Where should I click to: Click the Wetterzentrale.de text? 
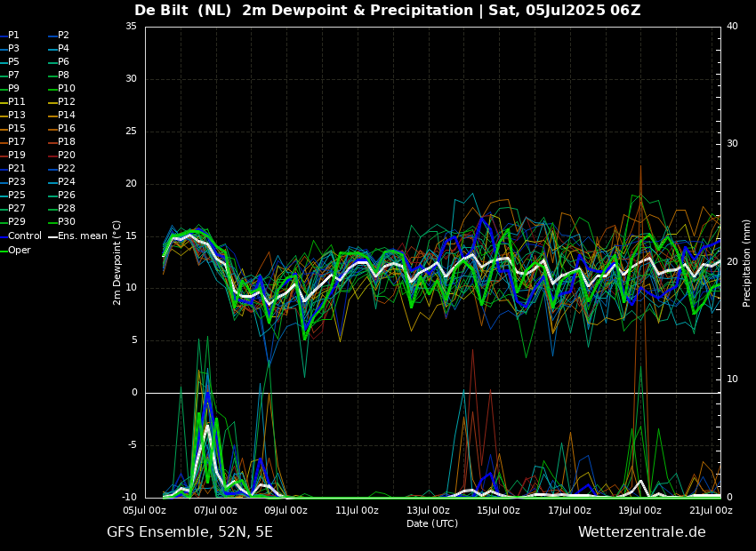(x=641, y=532)
